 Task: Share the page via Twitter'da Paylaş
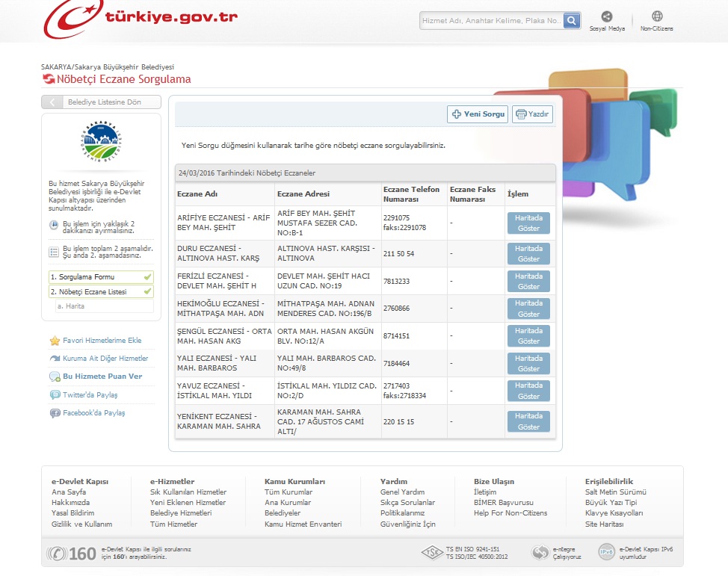tap(90, 395)
